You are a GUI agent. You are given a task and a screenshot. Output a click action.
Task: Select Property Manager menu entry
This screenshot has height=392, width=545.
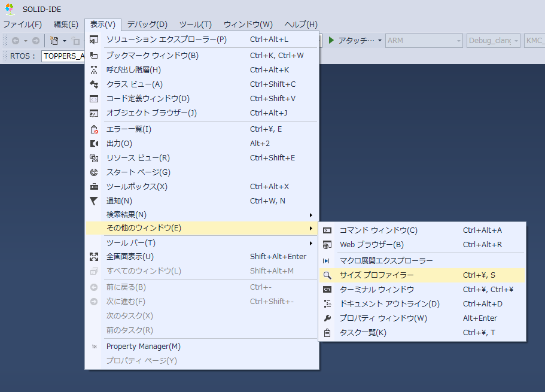(143, 347)
